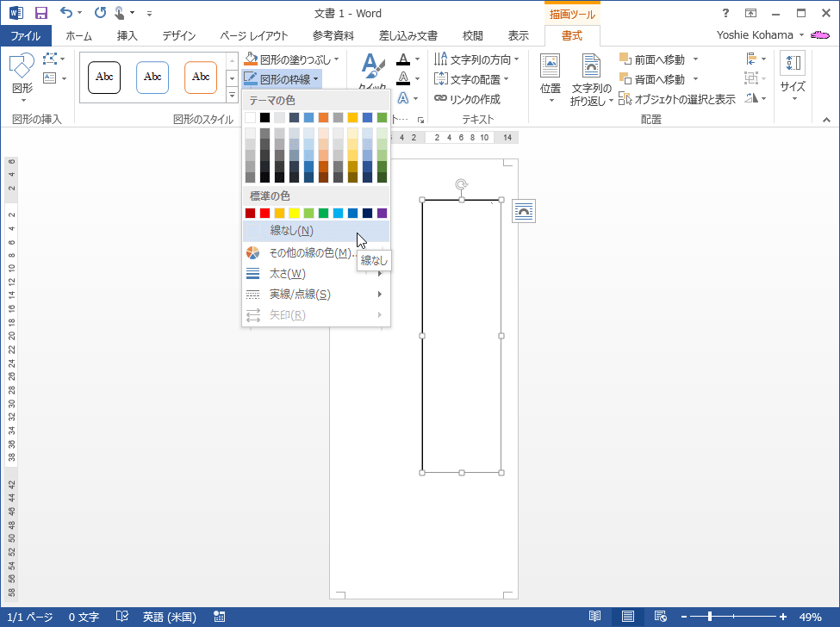This screenshot has width=840, height=627.
Task: Click the macro recording icon in status bar
Action: pos(219,617)
